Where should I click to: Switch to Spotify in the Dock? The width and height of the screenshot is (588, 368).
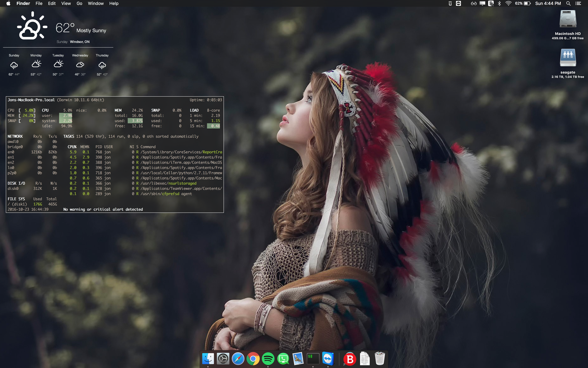point(268,359)
